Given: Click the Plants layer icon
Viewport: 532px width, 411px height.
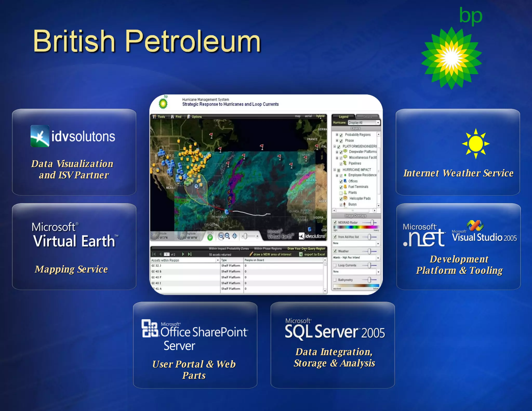Looking at the screenshot, I should pos(345,193).
